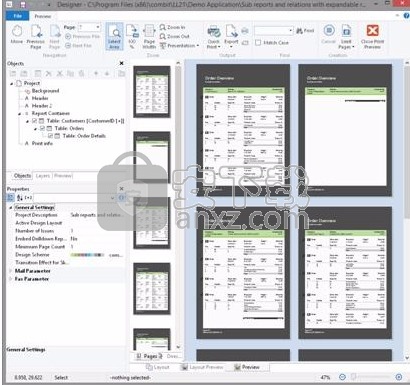The height and width of the screenshot is (385, 410).
Task: Click Next File navigation button
Action: (78, 46)
